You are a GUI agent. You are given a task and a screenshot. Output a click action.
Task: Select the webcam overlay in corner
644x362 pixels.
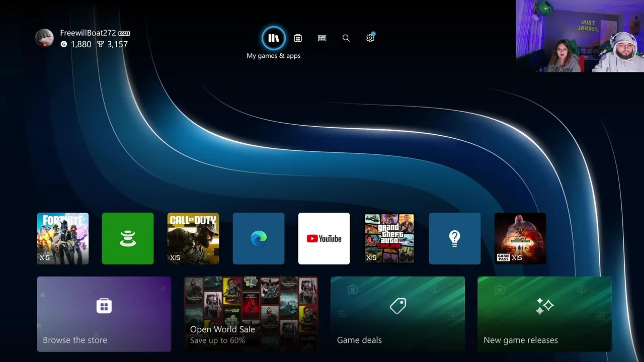(x=580, y=36)
